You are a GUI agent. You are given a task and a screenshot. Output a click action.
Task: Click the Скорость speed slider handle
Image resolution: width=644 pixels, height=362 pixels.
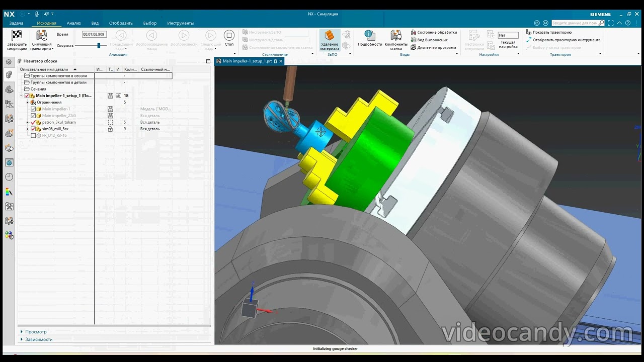coord(99,46)
